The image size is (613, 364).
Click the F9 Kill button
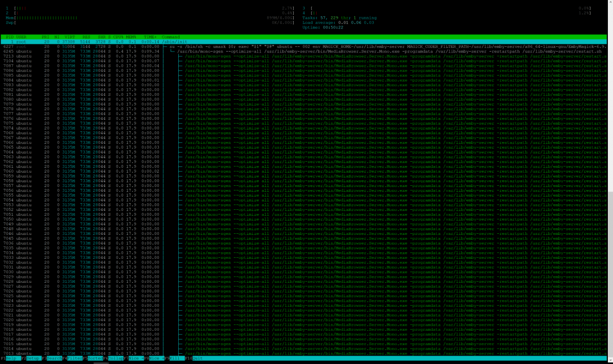175,358
